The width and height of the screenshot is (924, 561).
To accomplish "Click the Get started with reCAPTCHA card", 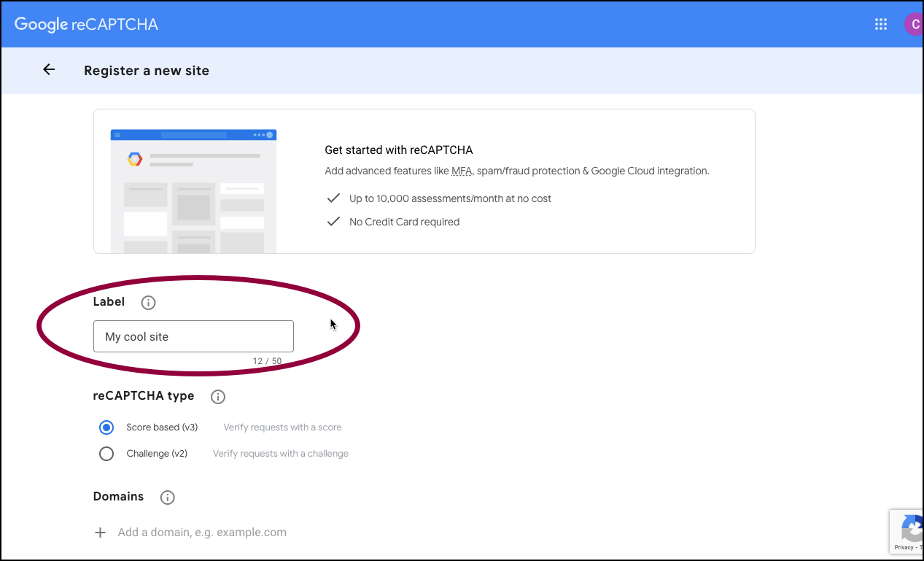I will [424, 181].
